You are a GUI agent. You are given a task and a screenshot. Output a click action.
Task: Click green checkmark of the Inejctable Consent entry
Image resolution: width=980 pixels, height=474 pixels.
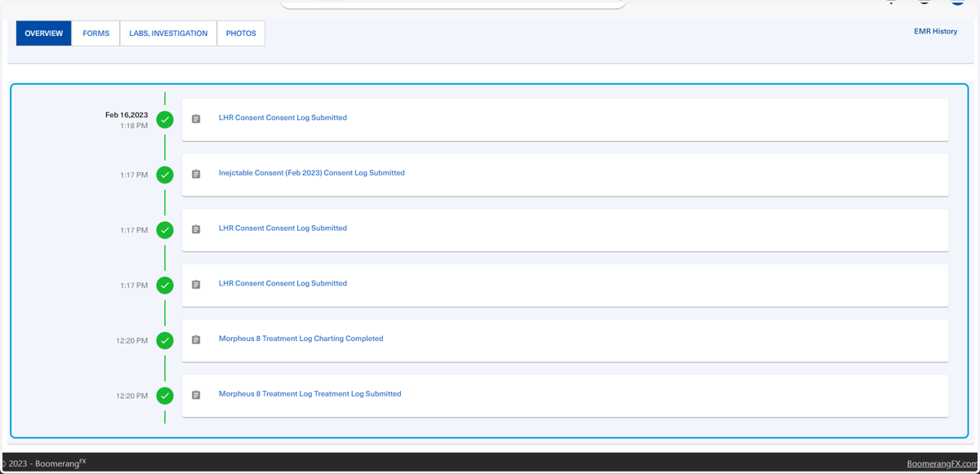click(x=165, y=175)
